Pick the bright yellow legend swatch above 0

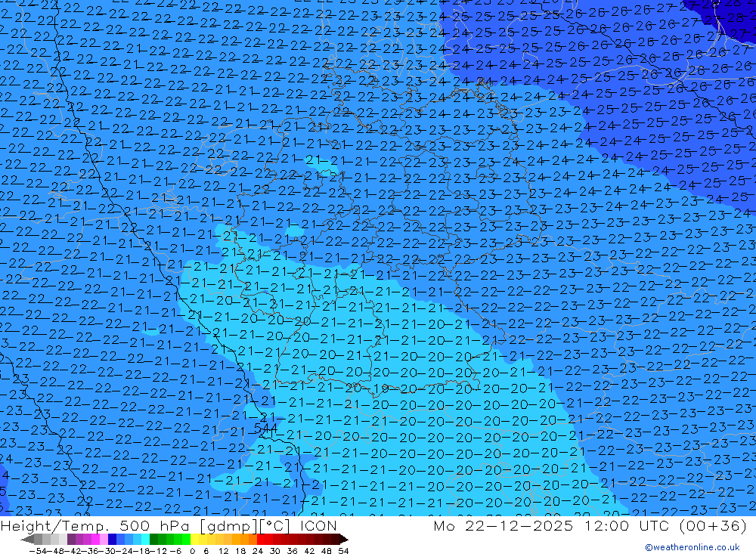click(x=194, y=540)
